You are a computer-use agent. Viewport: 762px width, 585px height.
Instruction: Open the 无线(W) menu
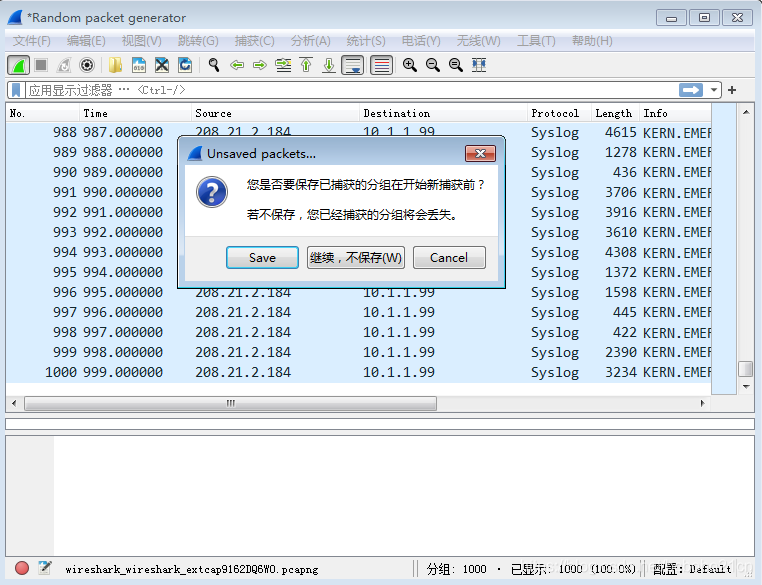[478, 41]
